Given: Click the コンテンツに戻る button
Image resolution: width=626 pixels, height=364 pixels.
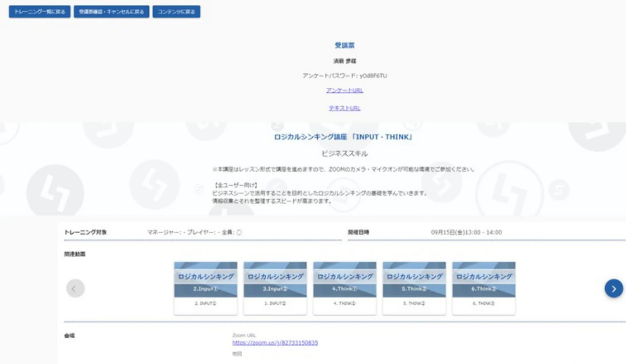Looking at the screenshot, I should pos(176,12).
